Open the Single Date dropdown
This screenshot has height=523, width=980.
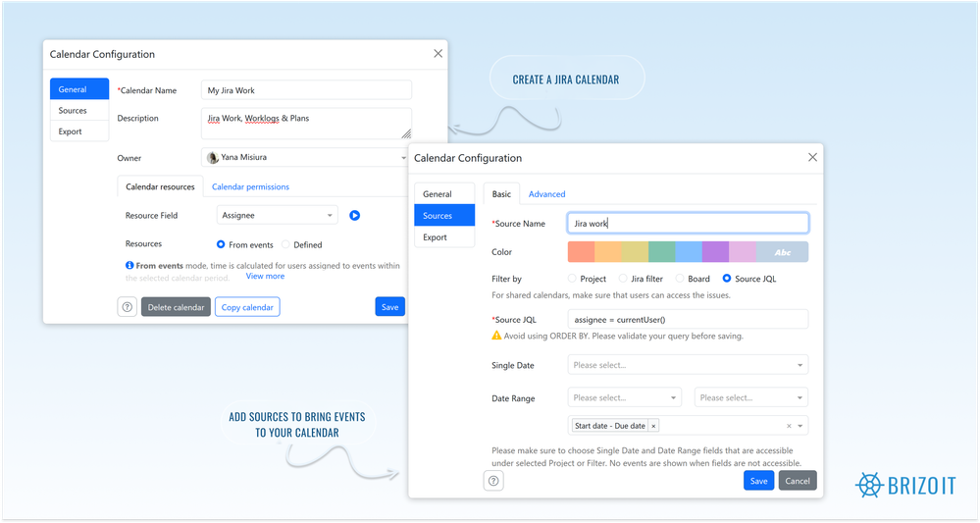click(688, 365)
